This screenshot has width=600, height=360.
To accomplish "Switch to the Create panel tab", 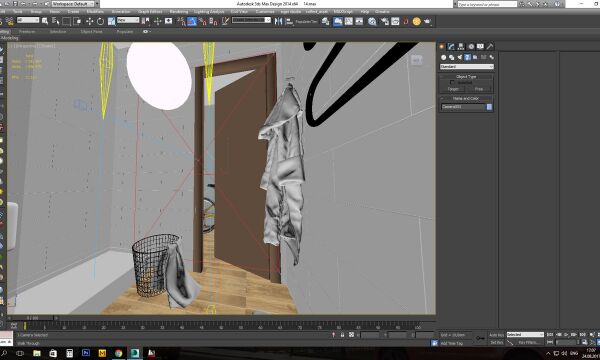I will pos(442,46).
